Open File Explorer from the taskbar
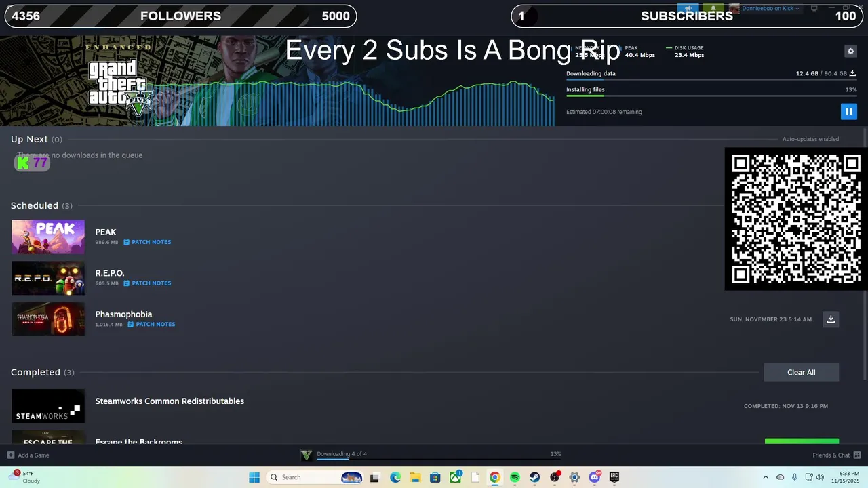Image resolution: width=868 pixels, height=488 pixels. point(415,477)
